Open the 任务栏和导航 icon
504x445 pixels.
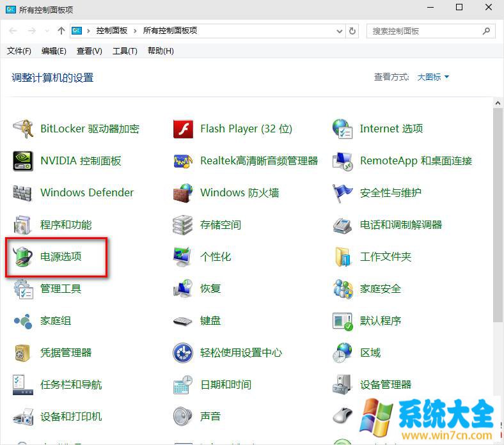click(x=23, y=385)
